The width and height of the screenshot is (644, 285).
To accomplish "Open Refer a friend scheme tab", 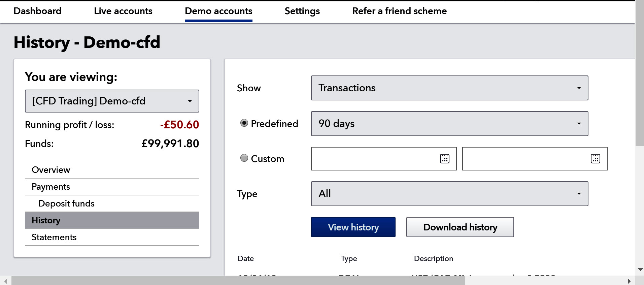I will [399, 11].
